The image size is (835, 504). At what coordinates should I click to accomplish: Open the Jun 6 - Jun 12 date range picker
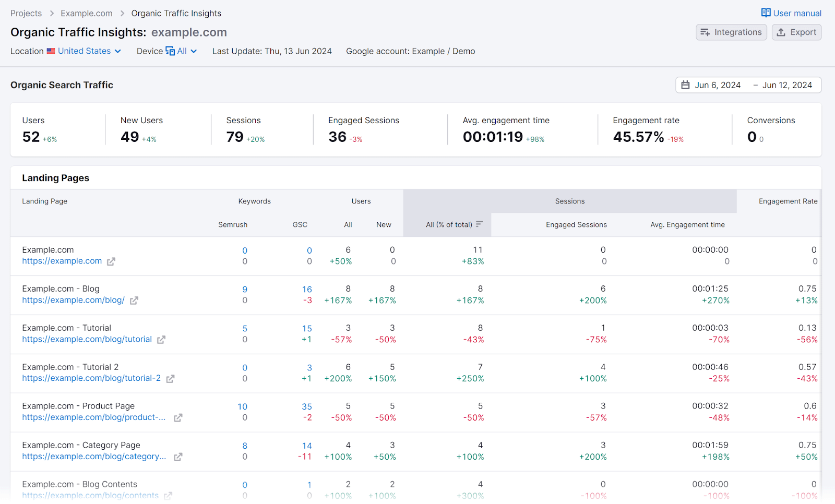748,85
